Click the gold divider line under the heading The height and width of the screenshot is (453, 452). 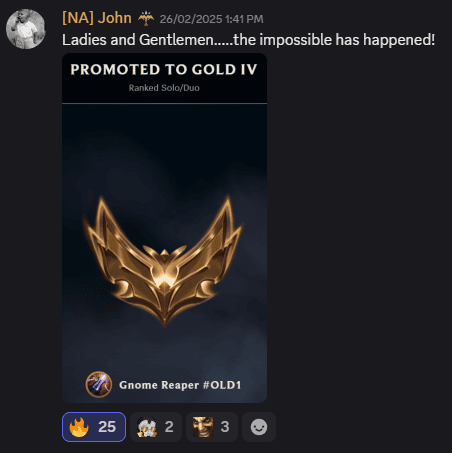click(164, 103)
